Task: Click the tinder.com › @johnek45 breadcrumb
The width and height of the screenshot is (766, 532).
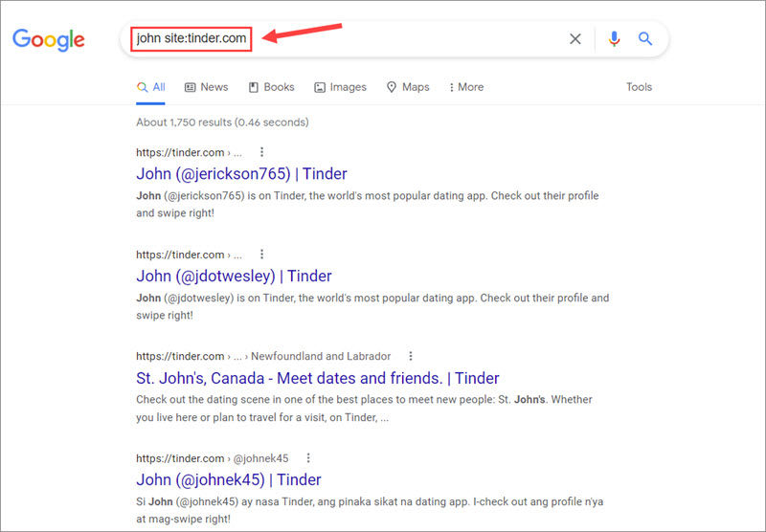Action: 212,458
